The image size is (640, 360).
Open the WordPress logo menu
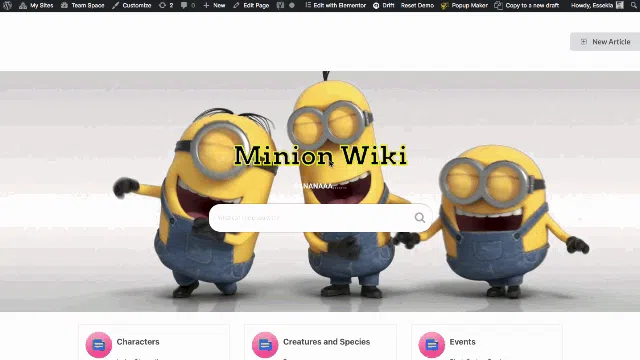tap(7, 5)
